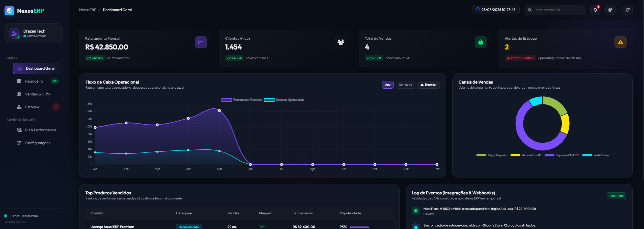Click the Total de Vendas bag icon
Viewport: 644px width, 229px height.
481,42
